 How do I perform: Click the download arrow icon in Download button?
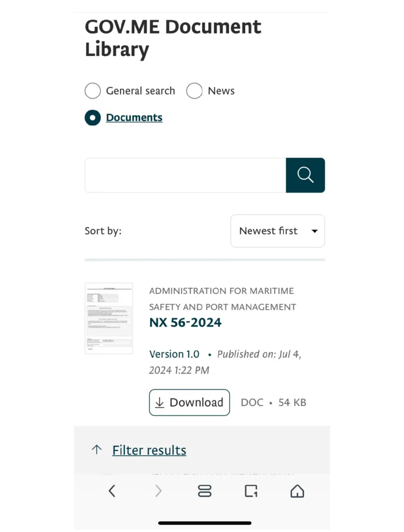[160, 403]
